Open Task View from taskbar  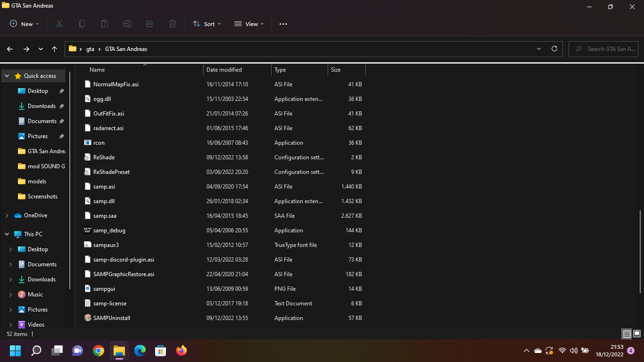coord(57,350)
